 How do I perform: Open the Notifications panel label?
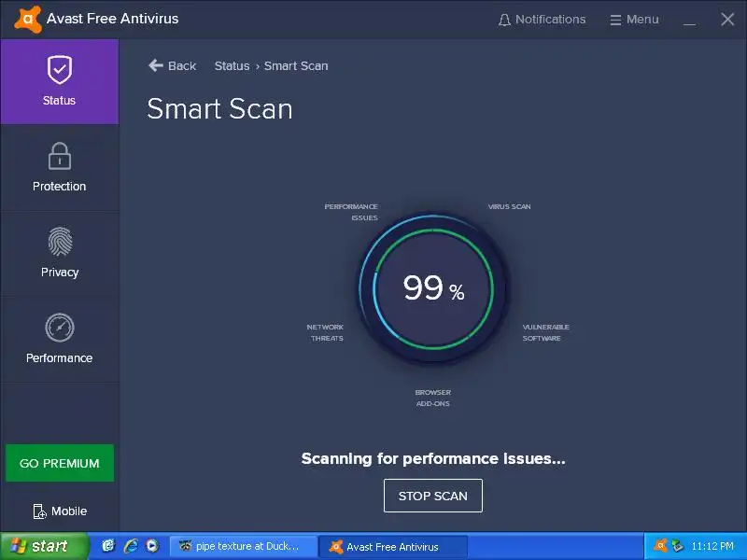[550, 20]
